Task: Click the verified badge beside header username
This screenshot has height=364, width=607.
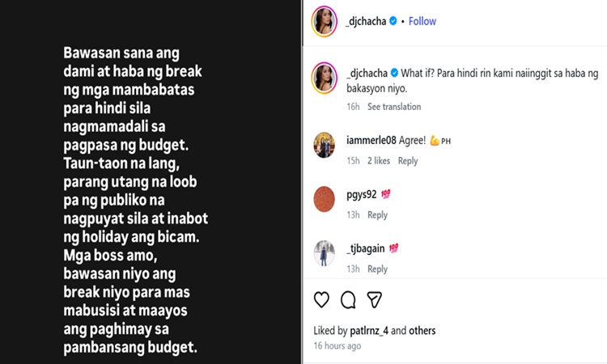Action: point(393,22)
